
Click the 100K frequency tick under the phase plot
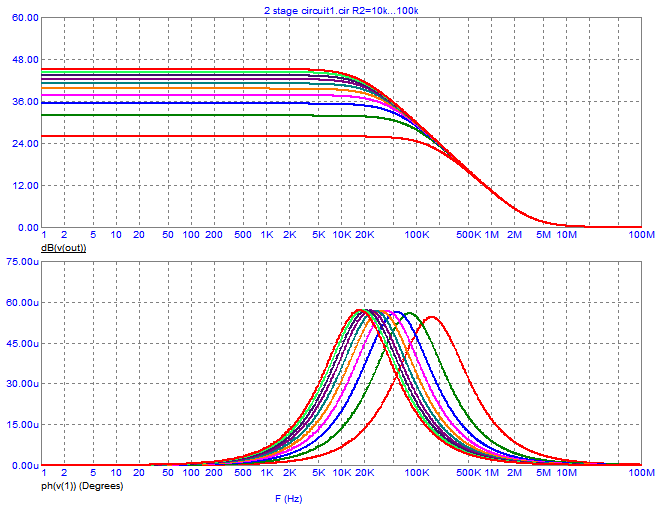pos(417,473)
